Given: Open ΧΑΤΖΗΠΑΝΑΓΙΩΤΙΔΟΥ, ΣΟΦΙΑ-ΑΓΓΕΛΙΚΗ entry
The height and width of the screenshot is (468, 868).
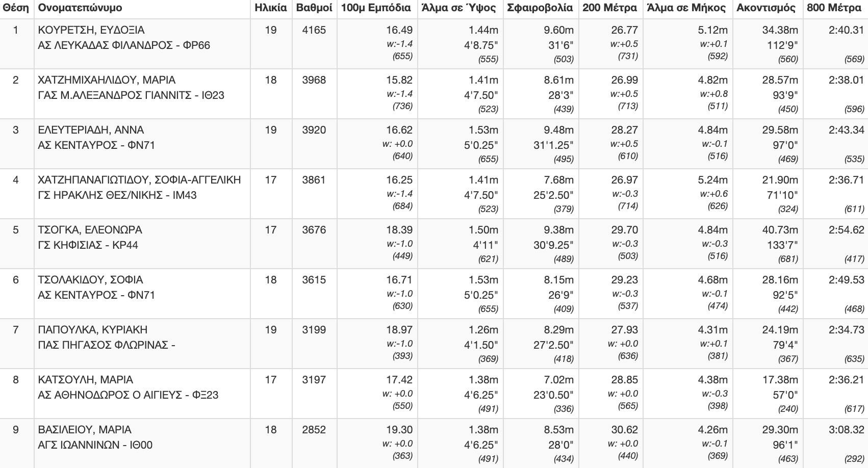Looking at the screenshot, I should (139, 180).
